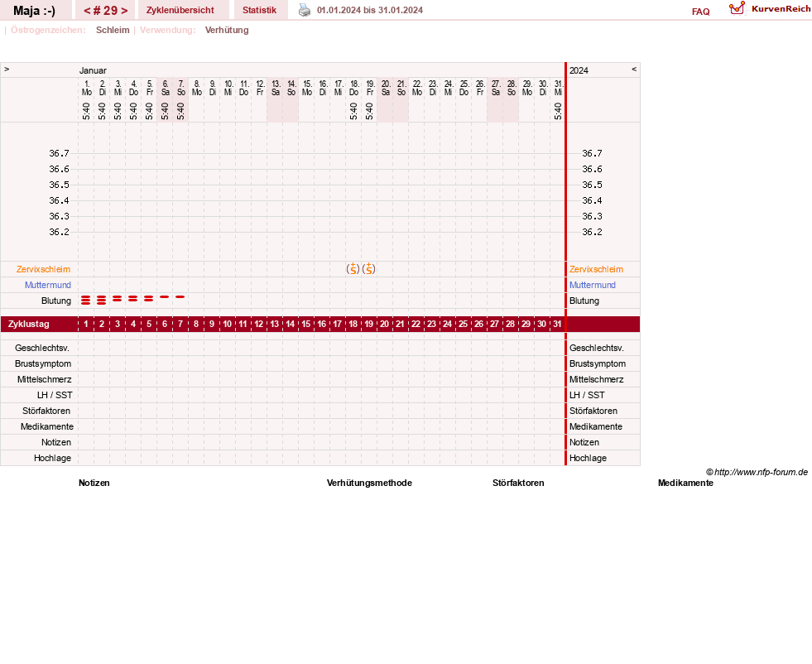This screenshot has height=664, width=812.
Task: Click the KurvenReich logo icon
Action: (737, 8)
